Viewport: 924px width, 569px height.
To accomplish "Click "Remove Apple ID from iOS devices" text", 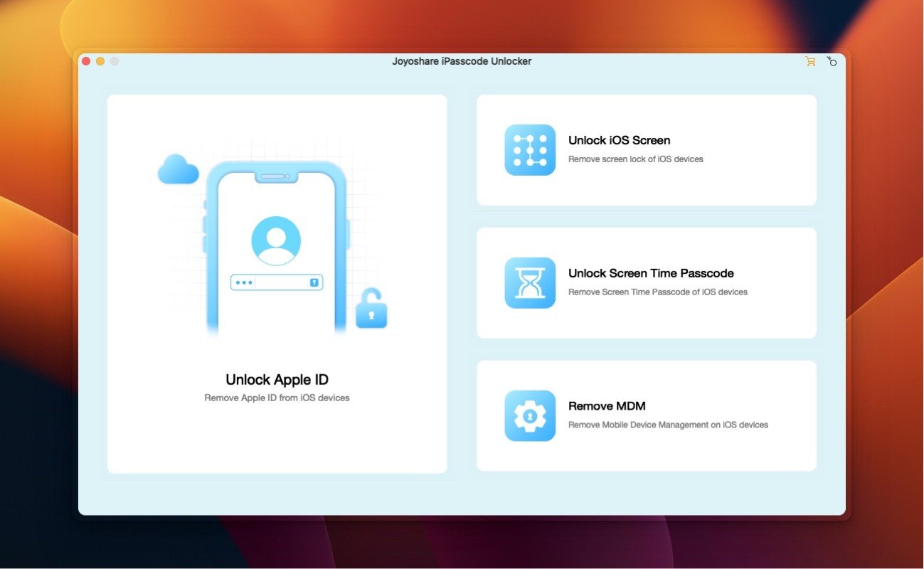I will click(x=277, y=398).
